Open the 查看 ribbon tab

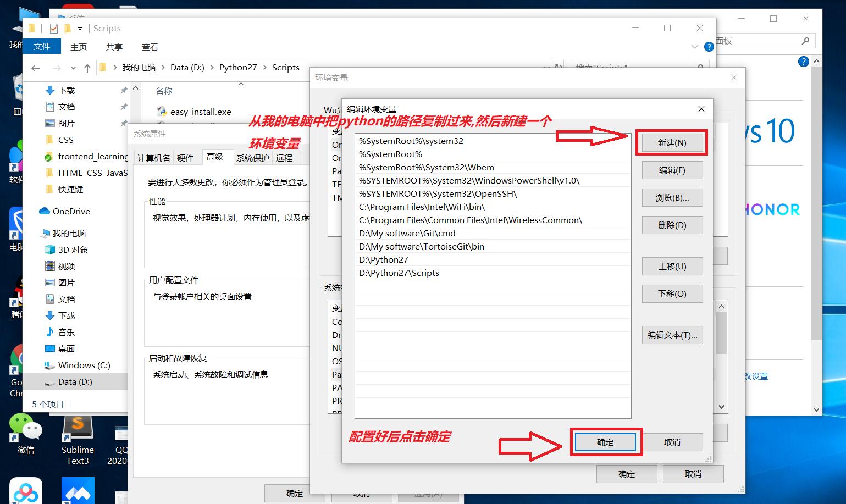pos(150,47)
